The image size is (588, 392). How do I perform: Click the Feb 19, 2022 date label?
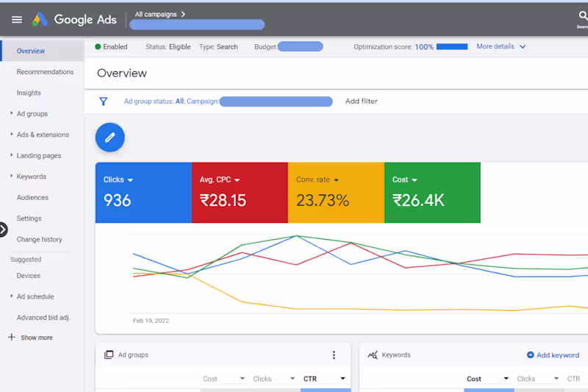coord(151,321)
